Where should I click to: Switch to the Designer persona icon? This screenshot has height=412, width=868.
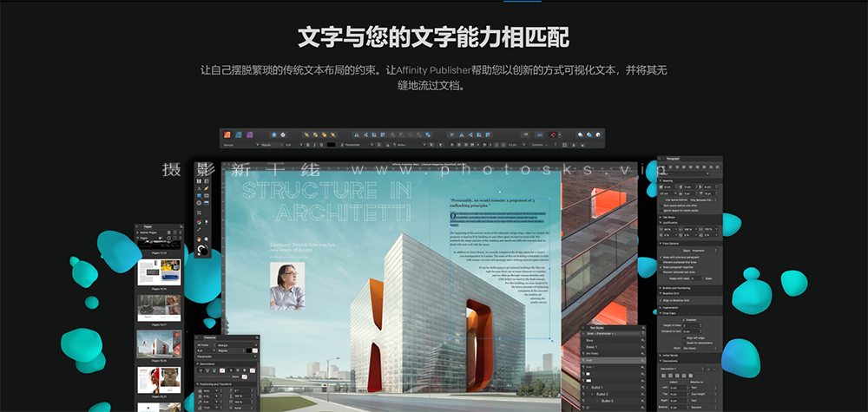point(238,135)
